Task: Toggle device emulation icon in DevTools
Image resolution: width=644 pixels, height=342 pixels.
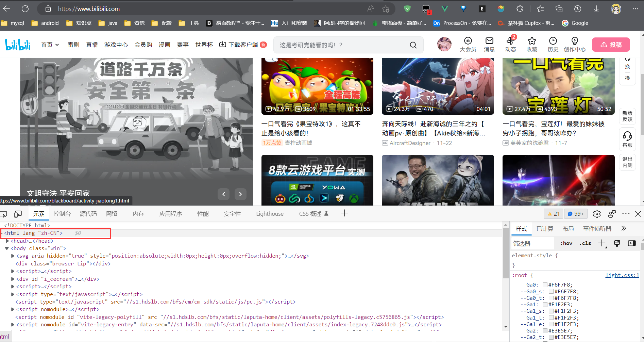Action: click(x=18, y=214)
